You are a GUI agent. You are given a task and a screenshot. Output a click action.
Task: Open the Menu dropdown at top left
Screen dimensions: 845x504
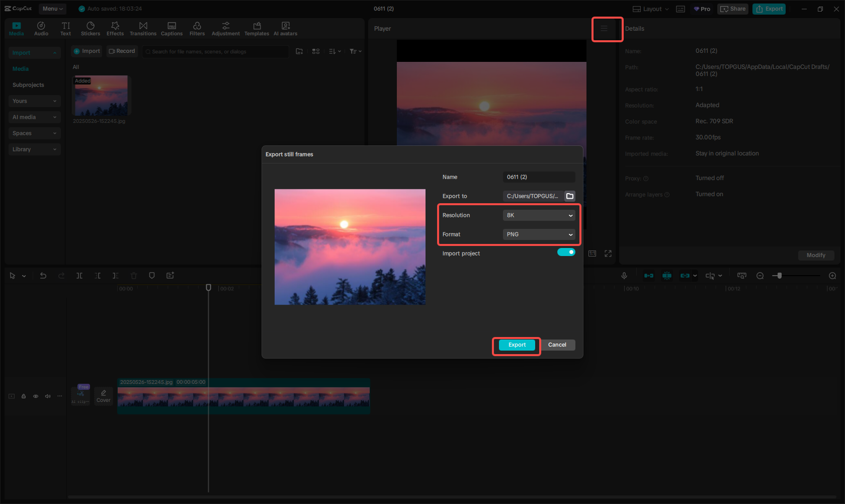tap(52, 9)
